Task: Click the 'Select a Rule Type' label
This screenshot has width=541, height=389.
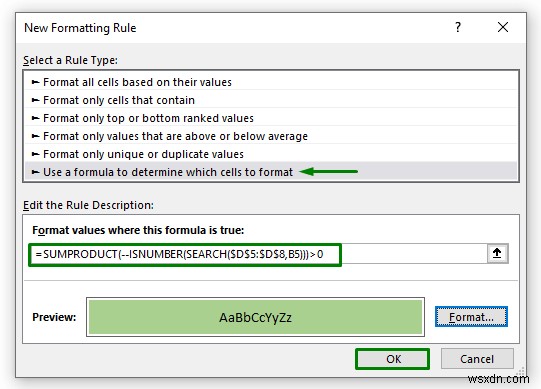Action: pos(70,60)
